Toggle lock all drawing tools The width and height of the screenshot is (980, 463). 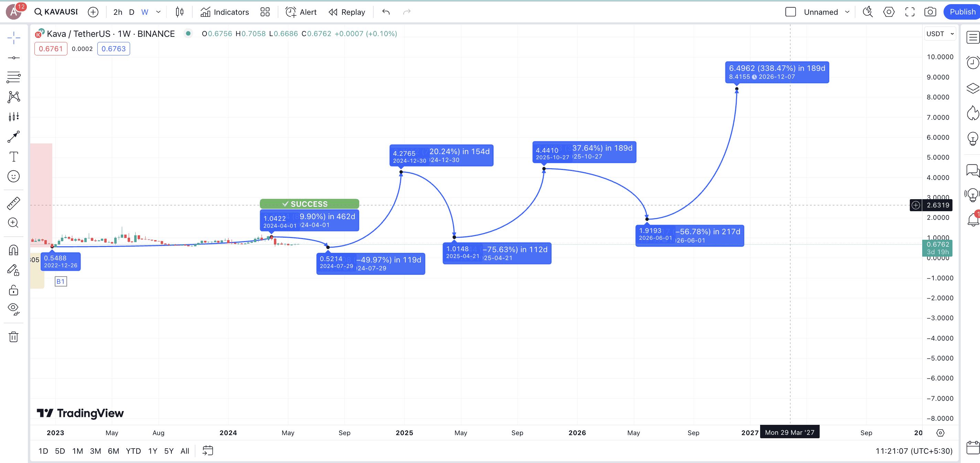click(x=14, y=290)
